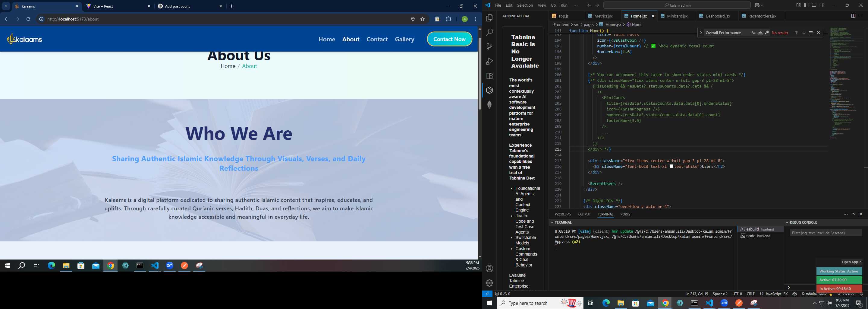Click the remote window icon in status bar
Viewport: 868px width, 309px height.
coord(487,294)
